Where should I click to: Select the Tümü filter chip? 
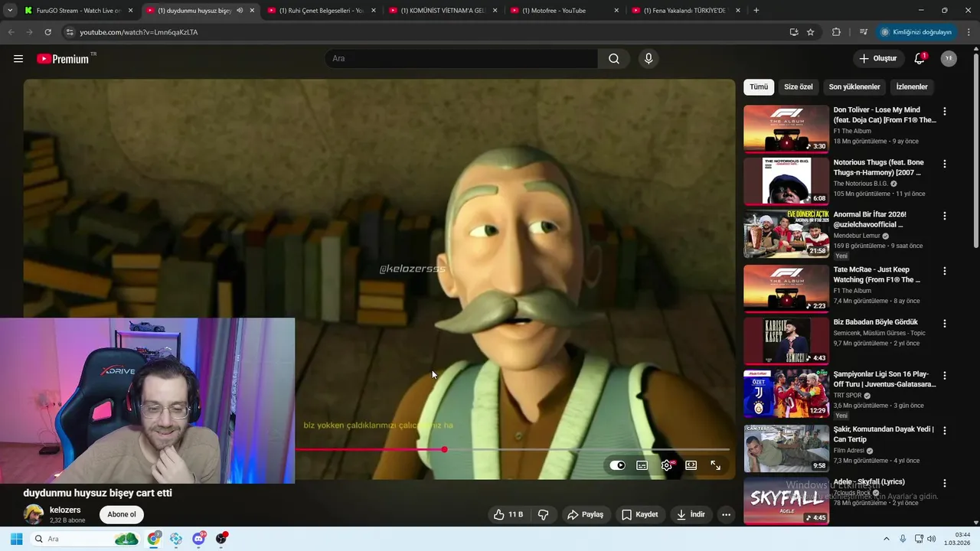point(759,87)
